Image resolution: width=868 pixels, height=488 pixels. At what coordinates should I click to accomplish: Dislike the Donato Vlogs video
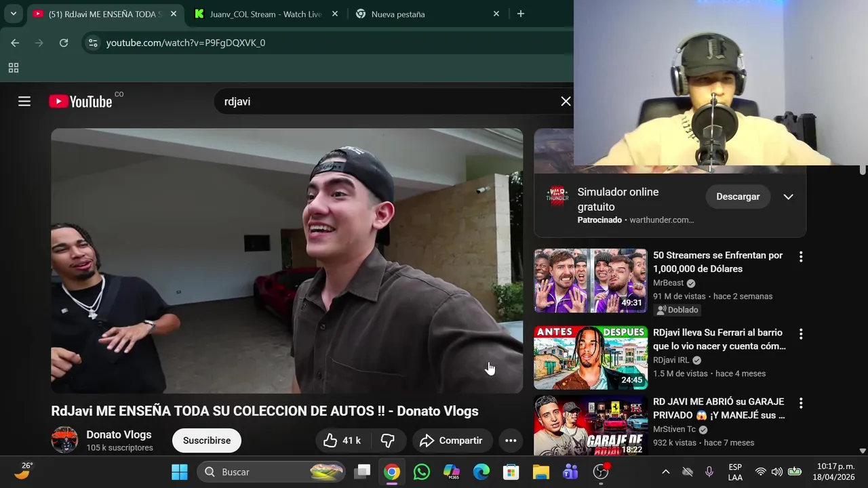click(x=388, y=441)
